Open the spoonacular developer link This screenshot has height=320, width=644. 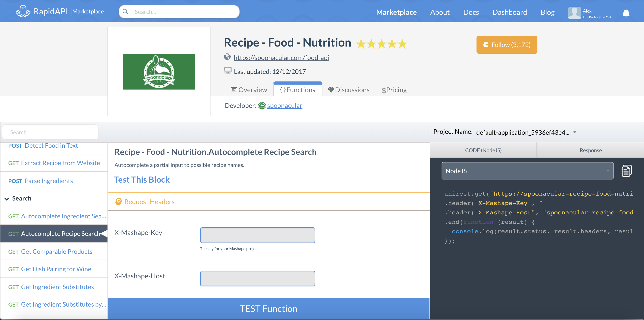coord(285,106)
